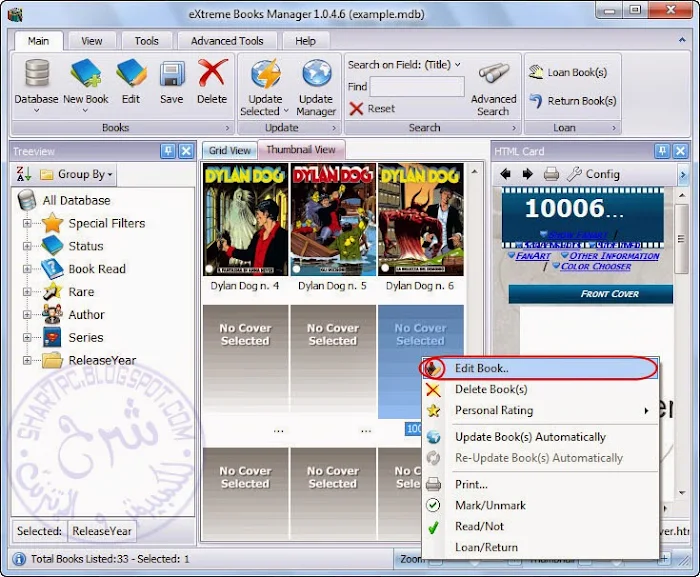Click the printer icon in HTML Card
The image size is (700, 577).
pos(551,174)
